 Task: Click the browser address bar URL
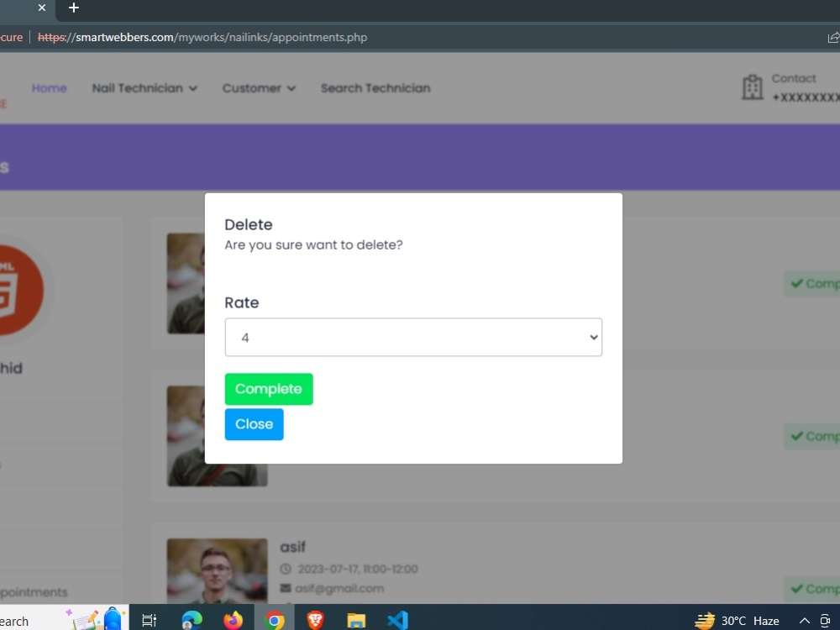click(202, 38)
